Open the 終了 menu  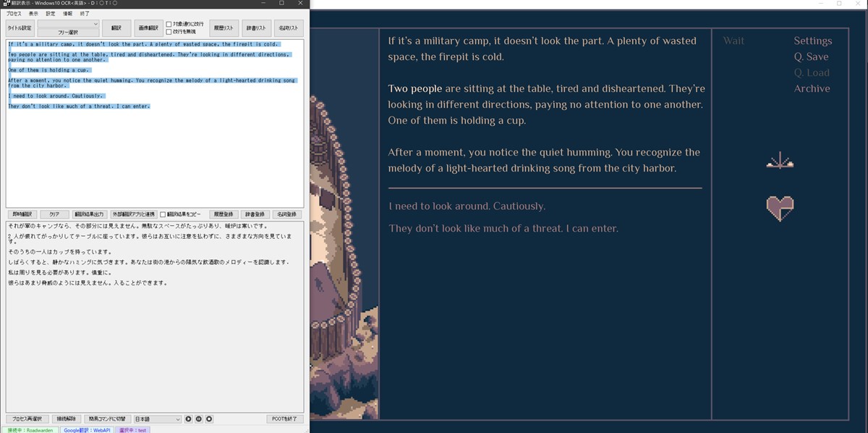(x=85, y=14)
